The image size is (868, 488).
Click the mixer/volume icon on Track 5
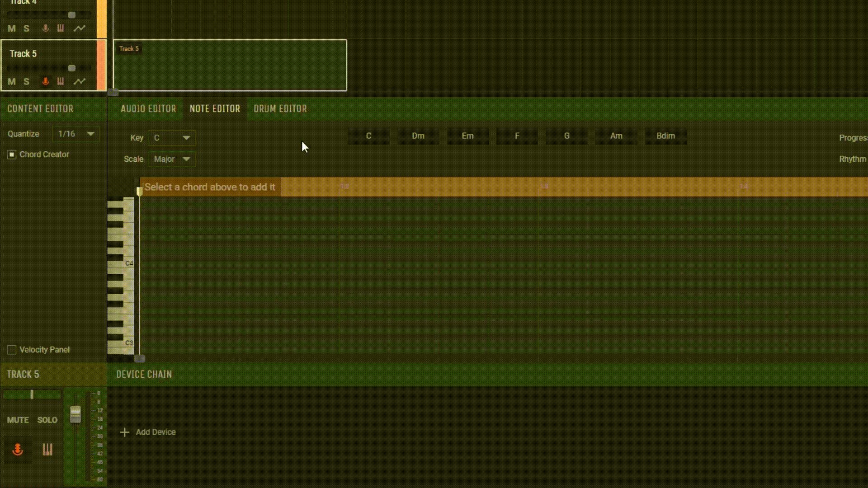click(x=60, y=81)
